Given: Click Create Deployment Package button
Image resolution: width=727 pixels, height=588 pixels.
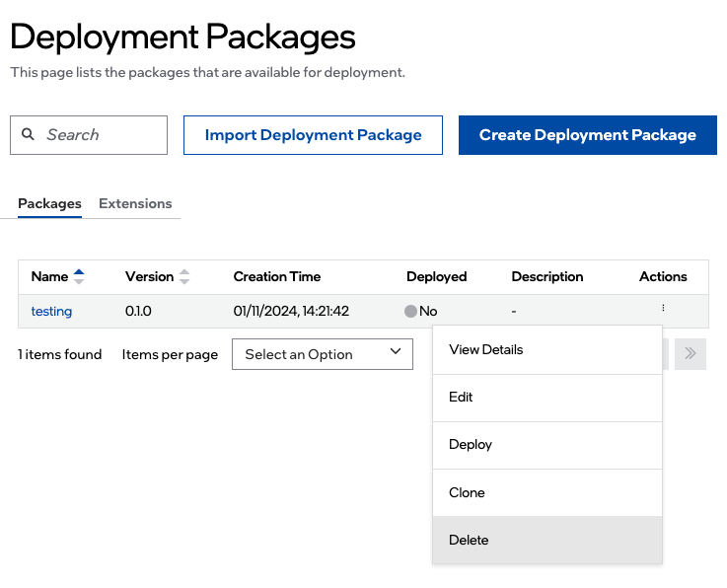Looking at the screenshot, I should [588, 135].
